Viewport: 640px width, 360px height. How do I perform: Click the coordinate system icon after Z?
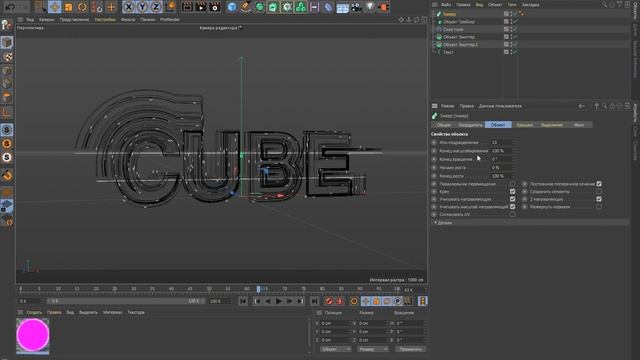point(171,7)
